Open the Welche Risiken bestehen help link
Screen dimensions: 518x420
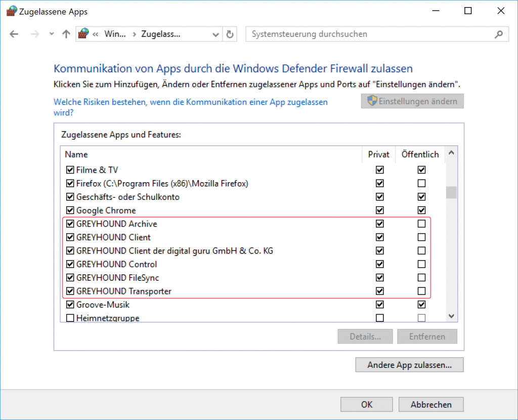click(x=191, y=107)
